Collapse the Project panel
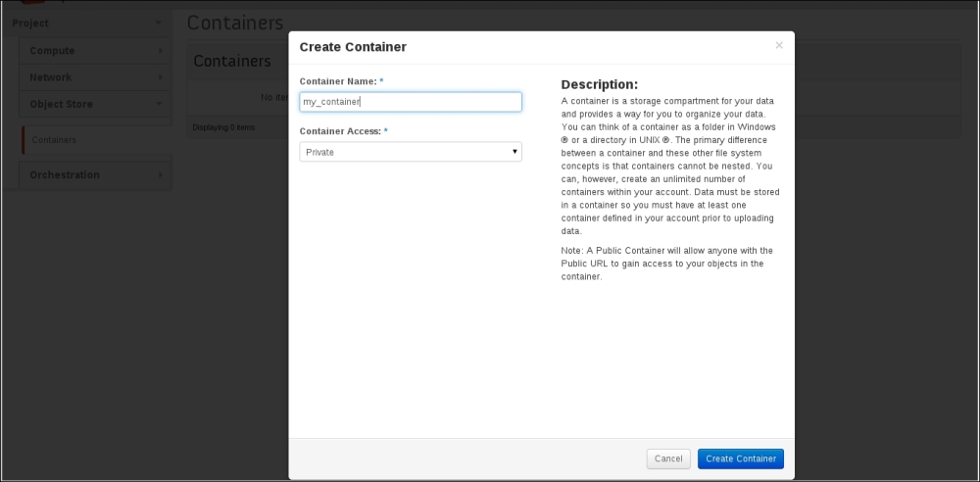The image size is (980, 482). click(87, 24)
